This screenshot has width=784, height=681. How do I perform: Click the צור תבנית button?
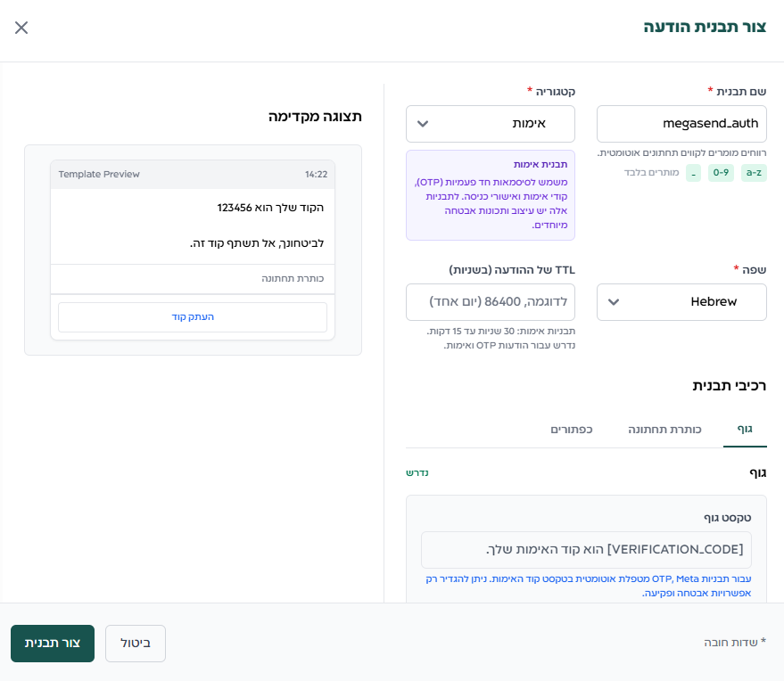53,644
